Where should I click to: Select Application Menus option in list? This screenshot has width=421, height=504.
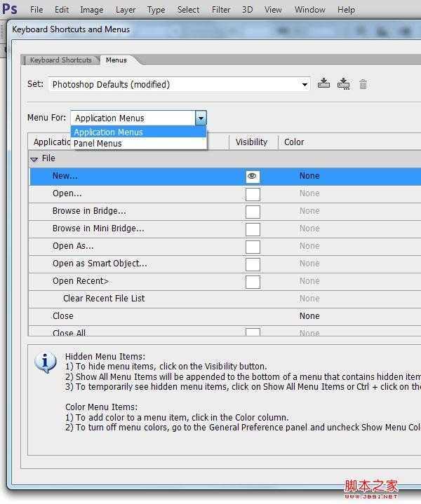pos(108,132)
